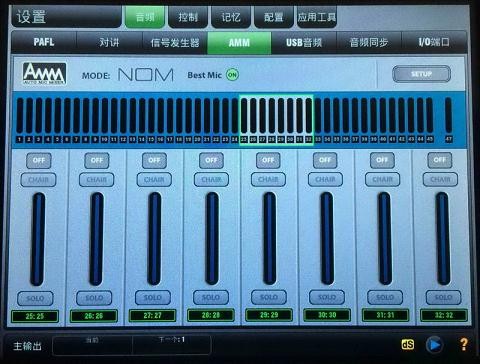Enable CHAIR on channel 27
This screenshot has width=480, height=364.
pos(154,180)
